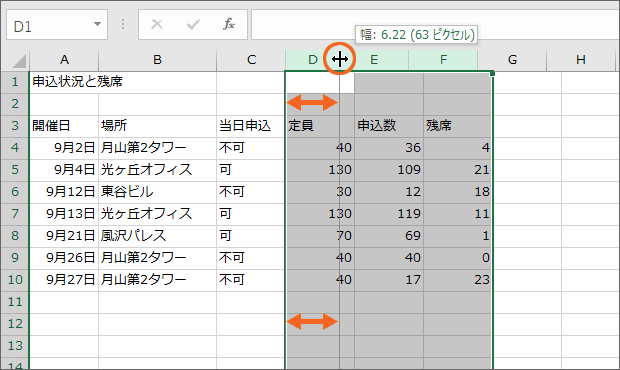Select row 1 header

[x=15, y=82]
